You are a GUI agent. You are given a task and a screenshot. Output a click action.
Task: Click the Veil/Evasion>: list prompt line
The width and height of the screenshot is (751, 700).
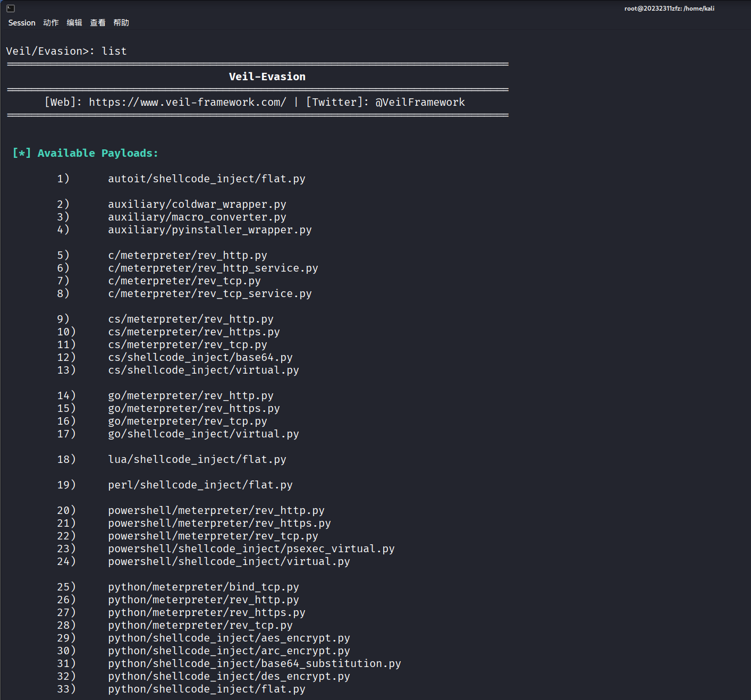(66, 51)
